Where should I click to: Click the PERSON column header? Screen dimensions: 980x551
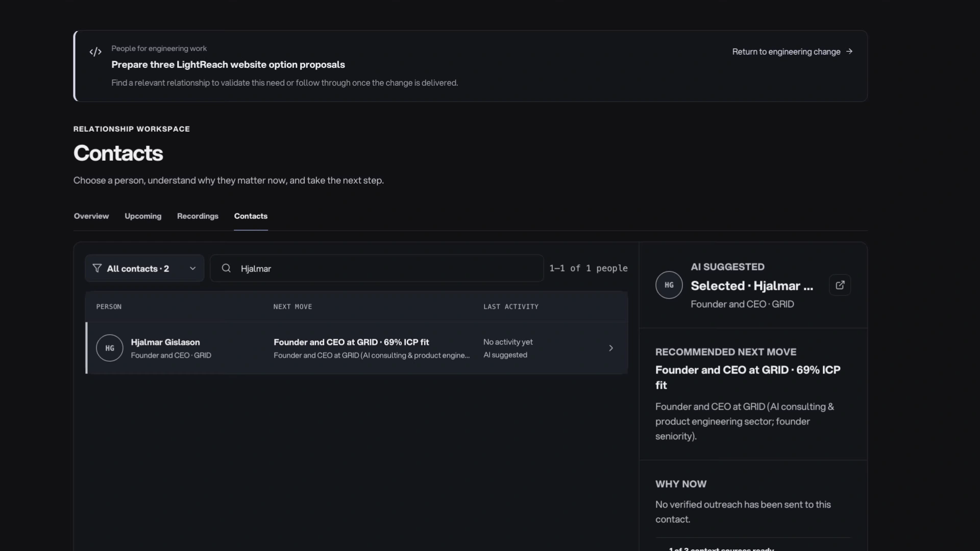pyautogui.click(x=109, y=307)
